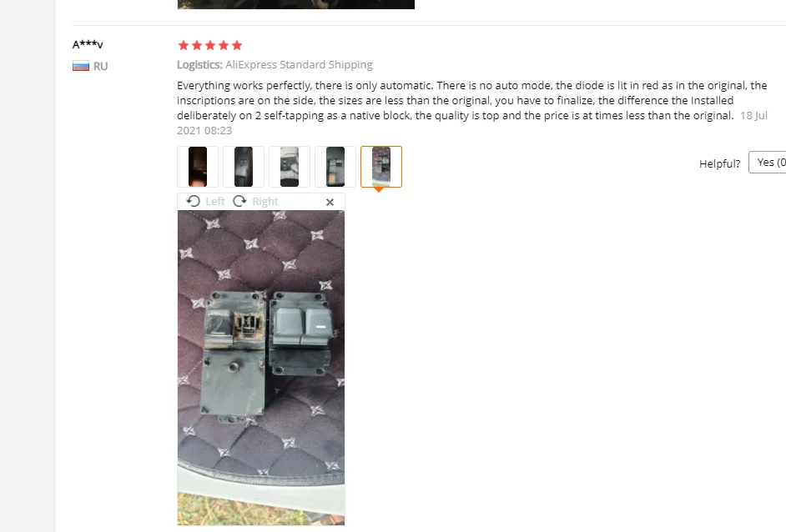The height and width of the screenshot is (532, 786).
Task: Click the first red rating star
Action: (184, 46)
